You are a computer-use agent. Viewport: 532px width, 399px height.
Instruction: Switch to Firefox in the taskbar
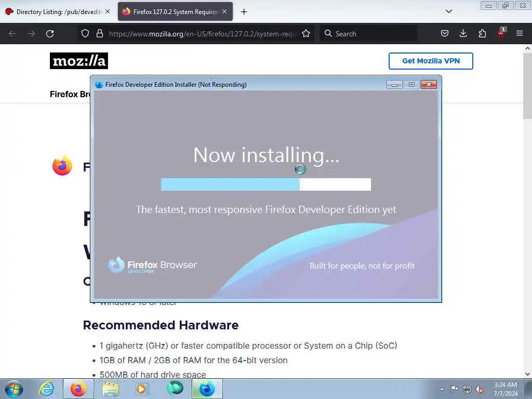(78, 389)
